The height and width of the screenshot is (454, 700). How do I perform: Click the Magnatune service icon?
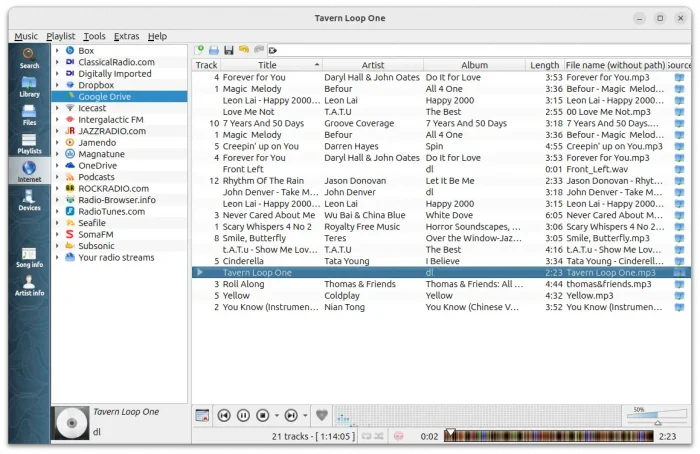pyautogui.click(x=70, y=154)
